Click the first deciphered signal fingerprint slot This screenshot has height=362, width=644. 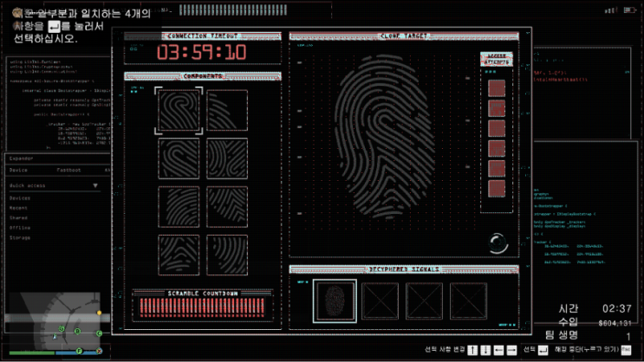335,301
